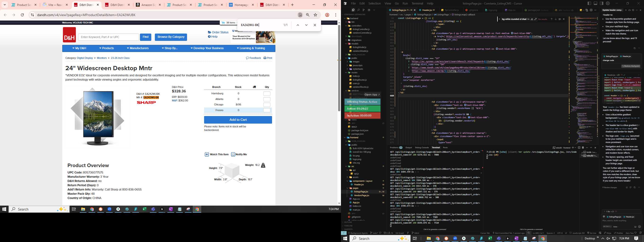Open the My D&H dropdown menu
644x242 pixels.
pyautogui.click(x=79, y=48)
